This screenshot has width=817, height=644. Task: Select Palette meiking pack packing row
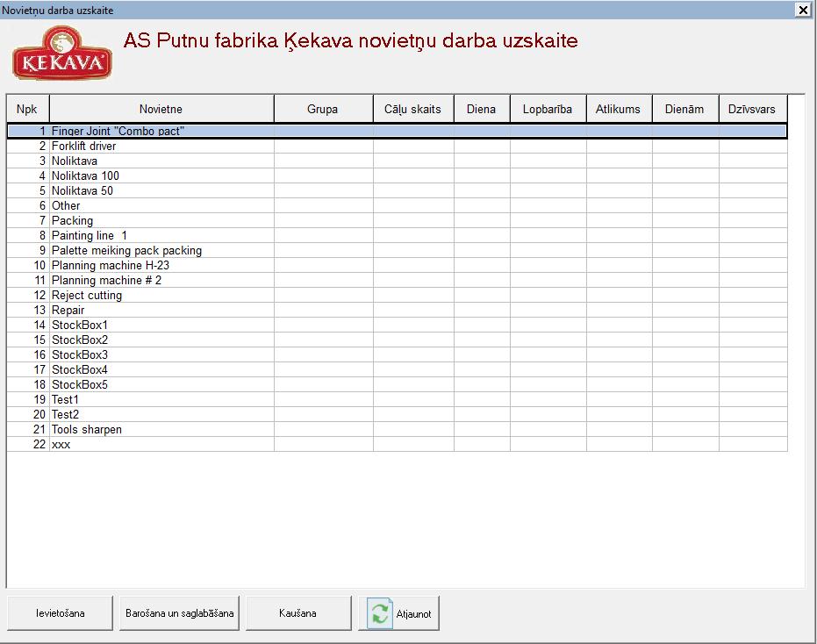pyautogui.click(x=397, y=251)
